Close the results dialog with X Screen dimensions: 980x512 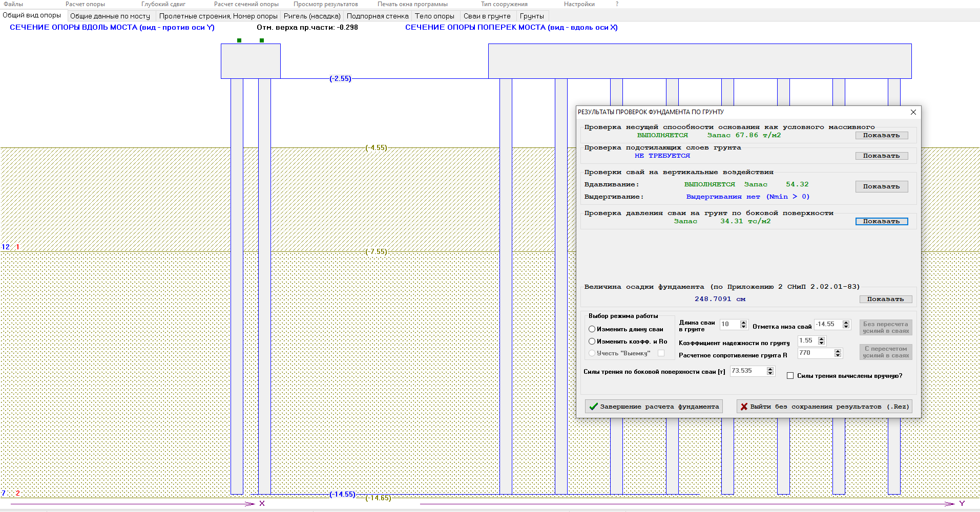coord(913,112)
